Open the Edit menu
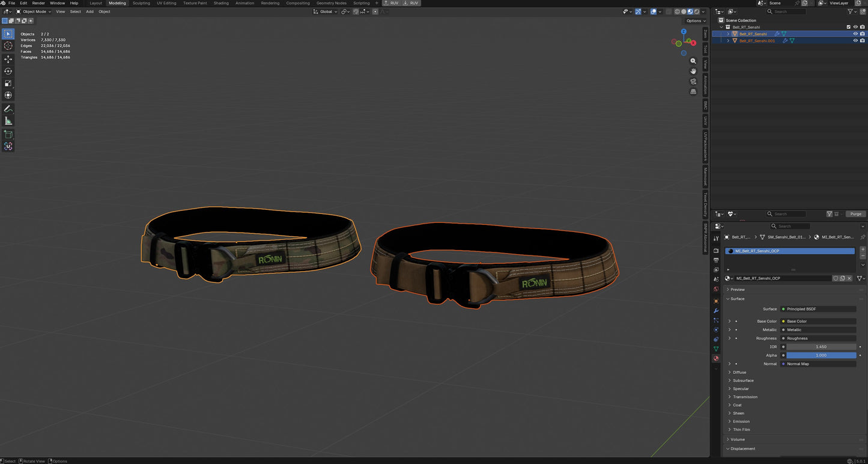 (x=23, y=3)
